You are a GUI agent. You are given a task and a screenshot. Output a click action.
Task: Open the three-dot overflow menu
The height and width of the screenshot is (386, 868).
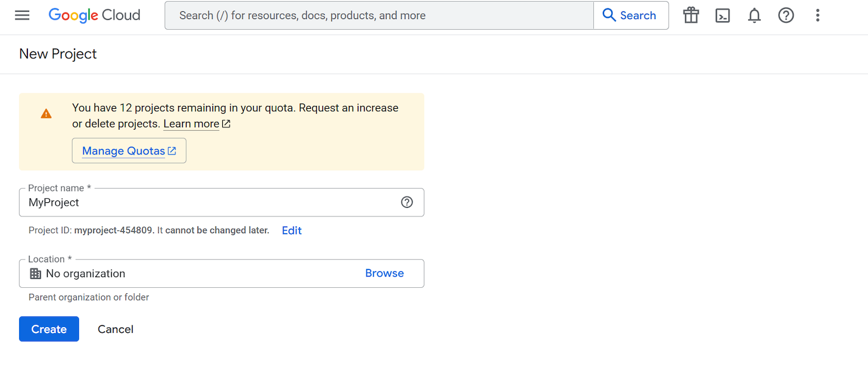[x=817, y=15]
